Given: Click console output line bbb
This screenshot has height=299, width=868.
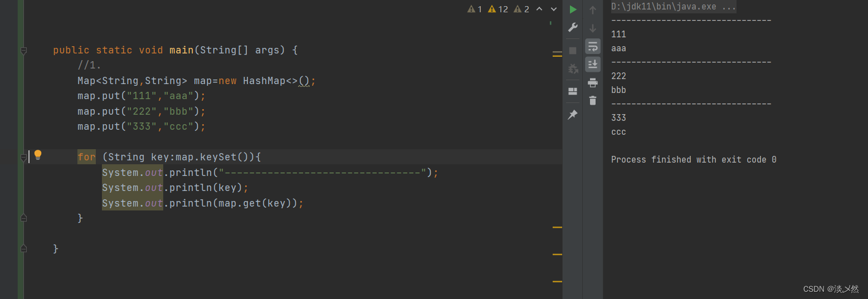Looking at the screenshot, I should (x=618, y=90).
